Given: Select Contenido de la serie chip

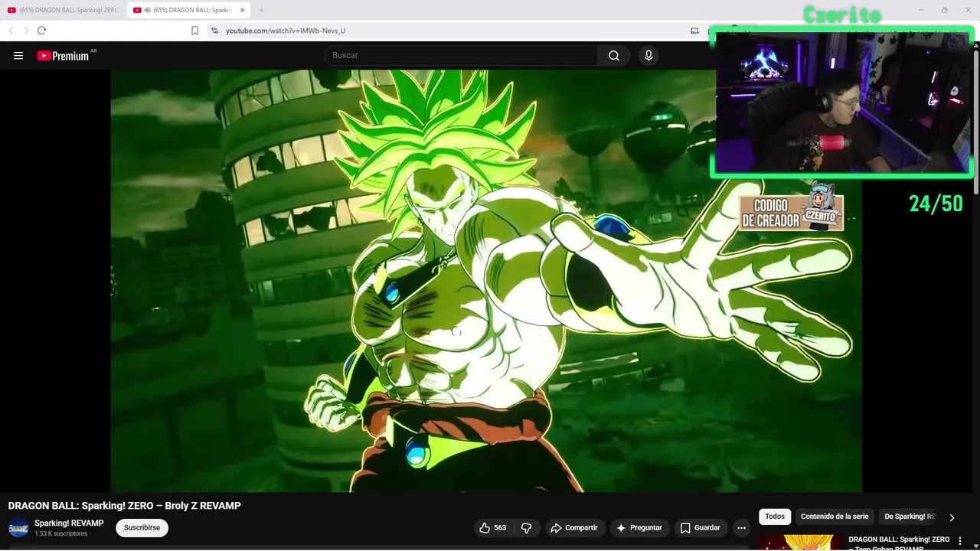Looking at the screenshot, I should (x=835, y=517).
